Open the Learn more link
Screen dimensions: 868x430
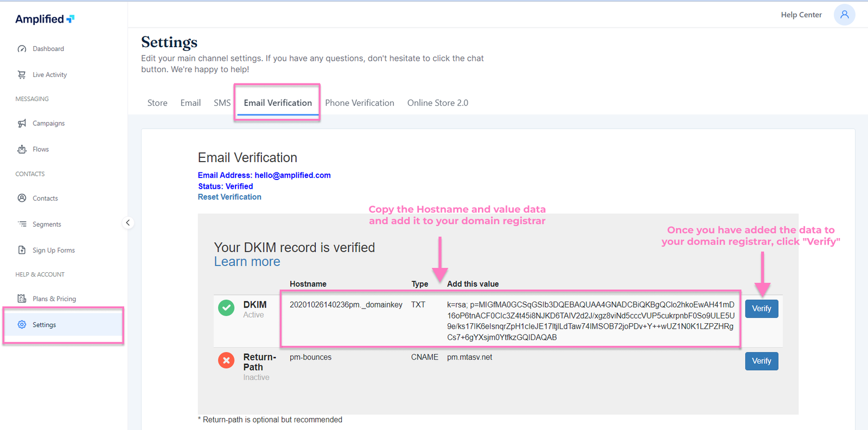tap(247, 262)
